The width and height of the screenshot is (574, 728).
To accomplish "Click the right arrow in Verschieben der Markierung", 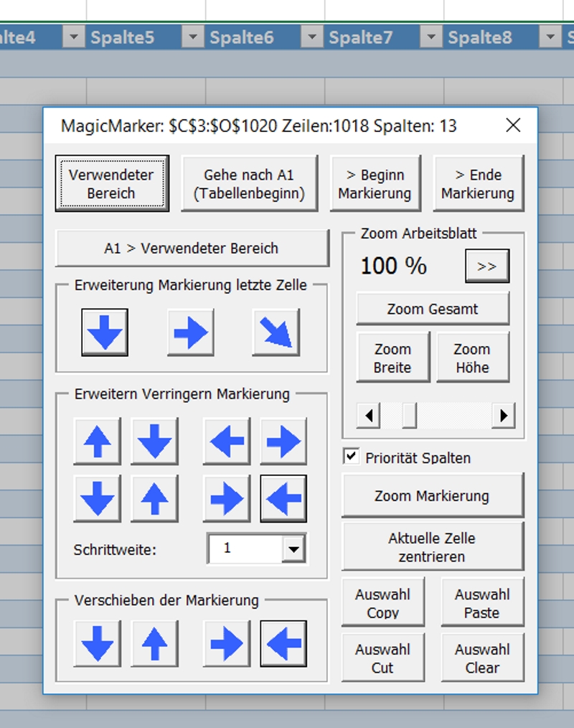I will tap(227, 643).
